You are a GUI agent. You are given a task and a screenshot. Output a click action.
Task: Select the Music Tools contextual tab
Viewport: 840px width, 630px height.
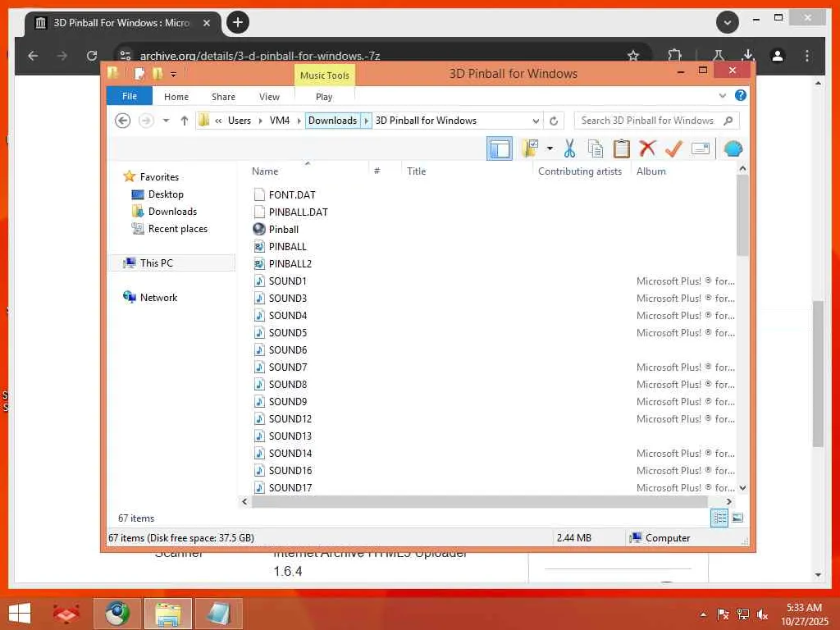click(x=325, y=75)
